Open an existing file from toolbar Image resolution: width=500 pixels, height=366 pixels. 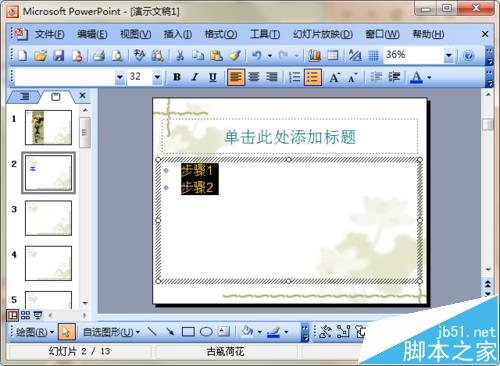point(41,55)
